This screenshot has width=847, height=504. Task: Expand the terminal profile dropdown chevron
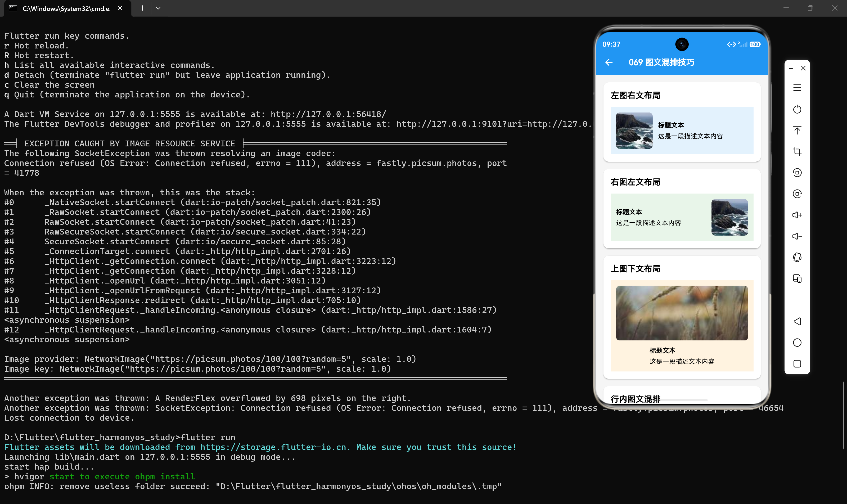[158, 8]
